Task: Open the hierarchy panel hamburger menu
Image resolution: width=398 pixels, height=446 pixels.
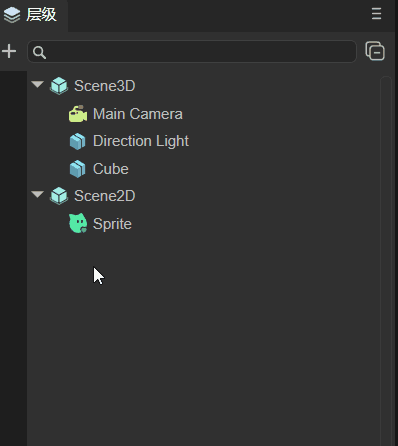Action: click(x=376, y=14)
